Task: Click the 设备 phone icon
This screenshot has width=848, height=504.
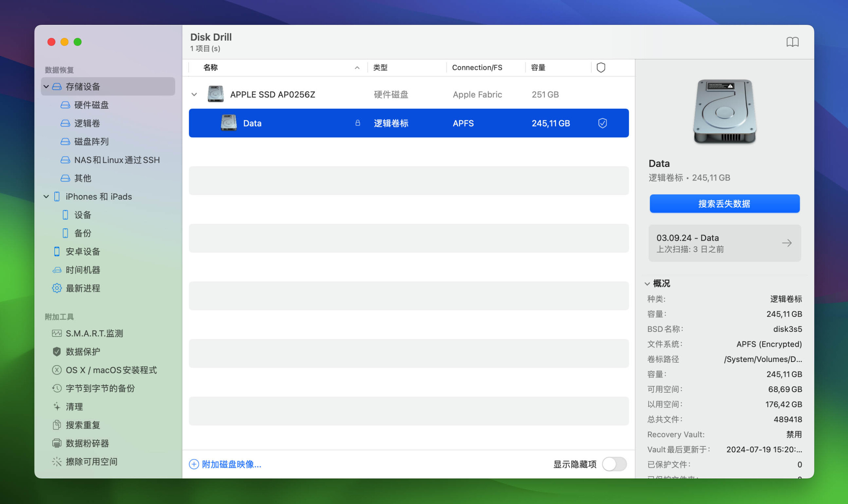Action: (65, 215)
